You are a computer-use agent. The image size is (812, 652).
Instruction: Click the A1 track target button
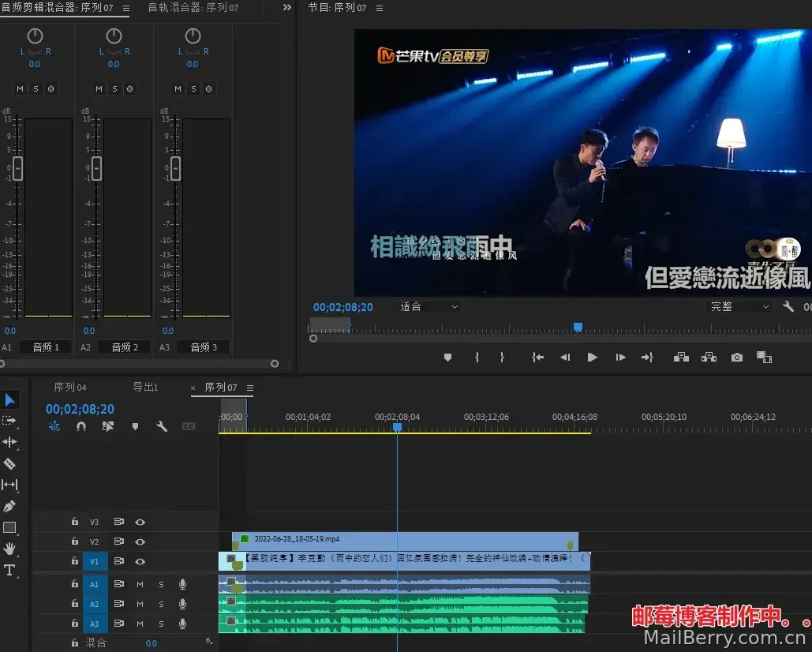click(94, 584)
